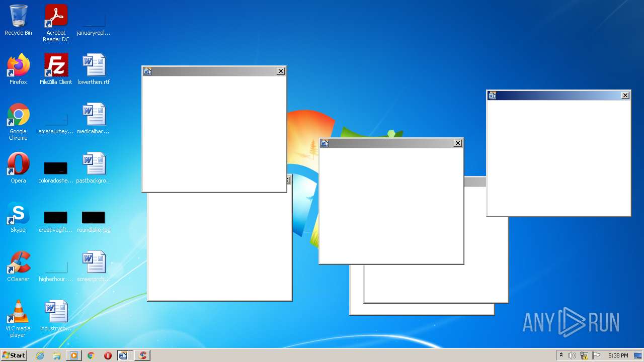
Task: Select the lowerthen.rtf document
Action: 94,69
